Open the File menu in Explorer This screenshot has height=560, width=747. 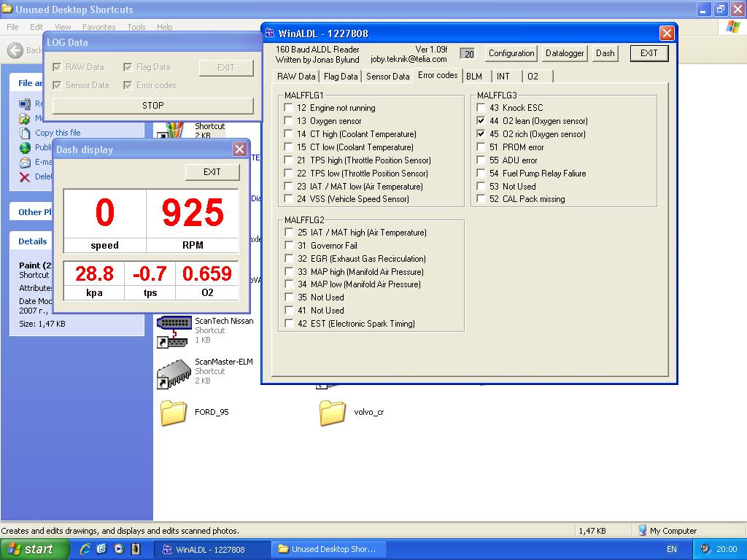(x=13, y=27)
